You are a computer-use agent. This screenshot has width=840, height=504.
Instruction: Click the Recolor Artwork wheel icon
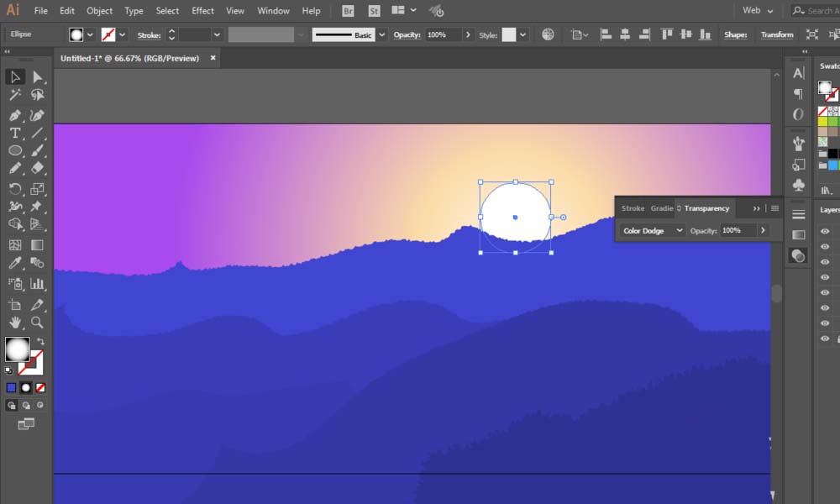(548, 34)
